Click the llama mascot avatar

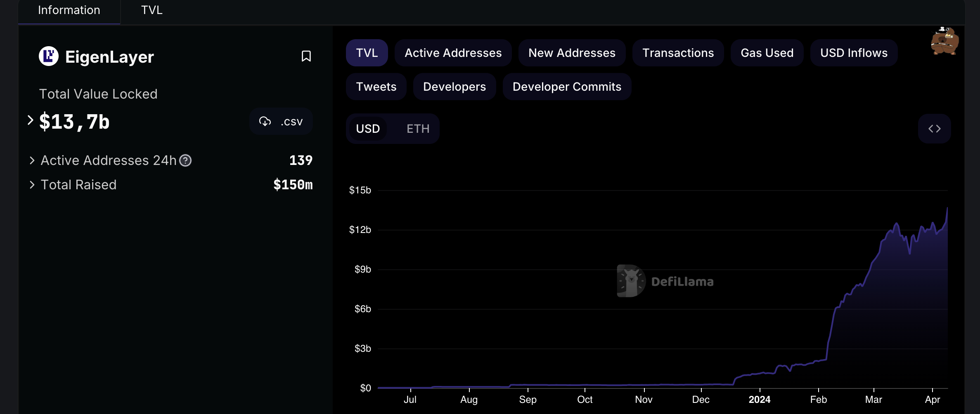pos(944,40)
